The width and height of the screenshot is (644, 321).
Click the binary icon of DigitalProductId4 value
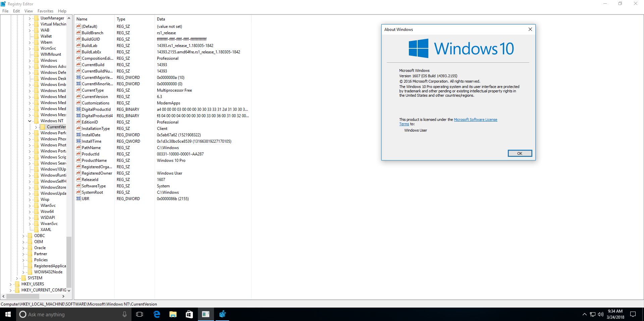coord(78,116)
